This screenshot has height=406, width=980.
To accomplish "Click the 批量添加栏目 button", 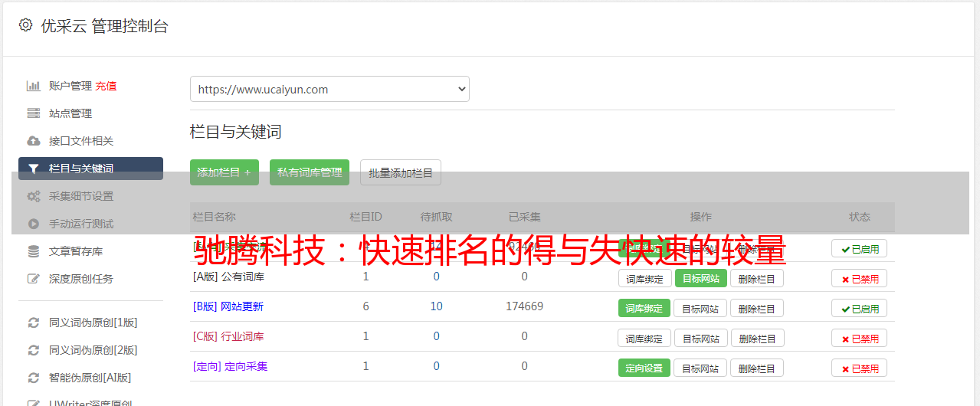I will click(401, 172).
